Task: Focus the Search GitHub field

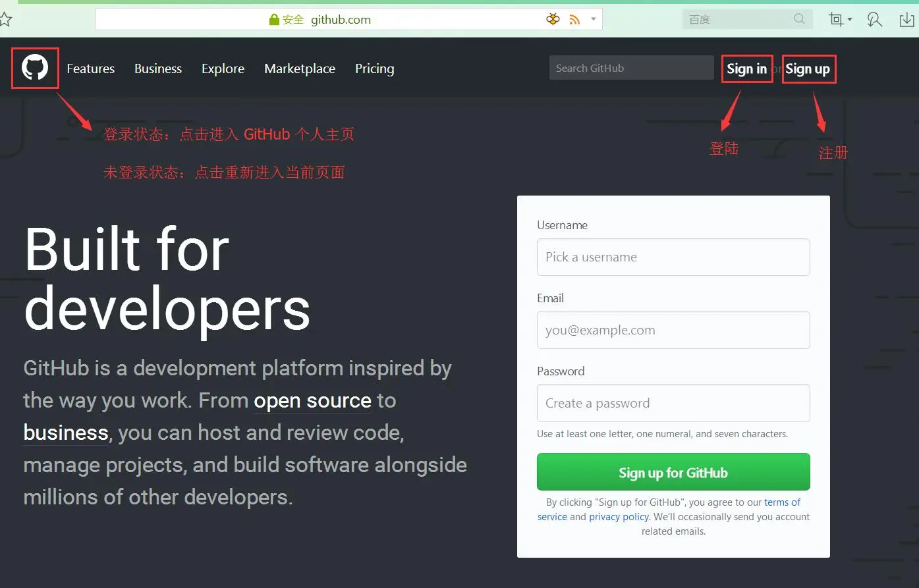Action: pyautogui.click(x=631, y=68)
